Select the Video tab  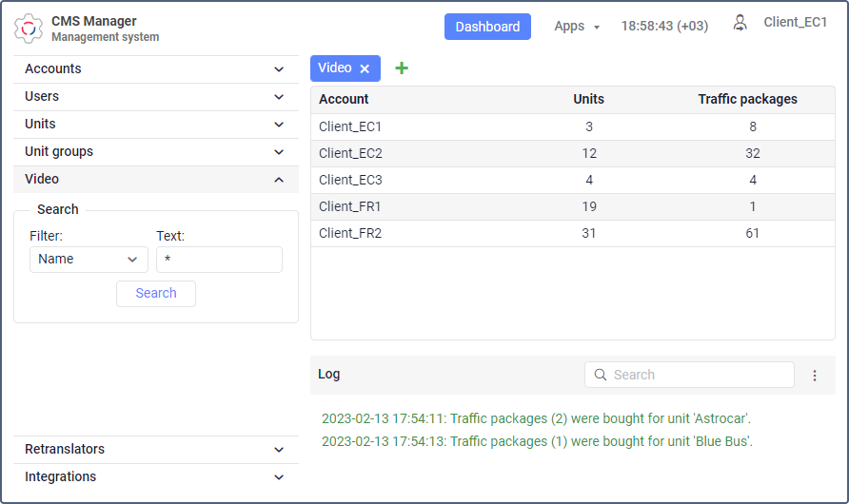[335, 68]
